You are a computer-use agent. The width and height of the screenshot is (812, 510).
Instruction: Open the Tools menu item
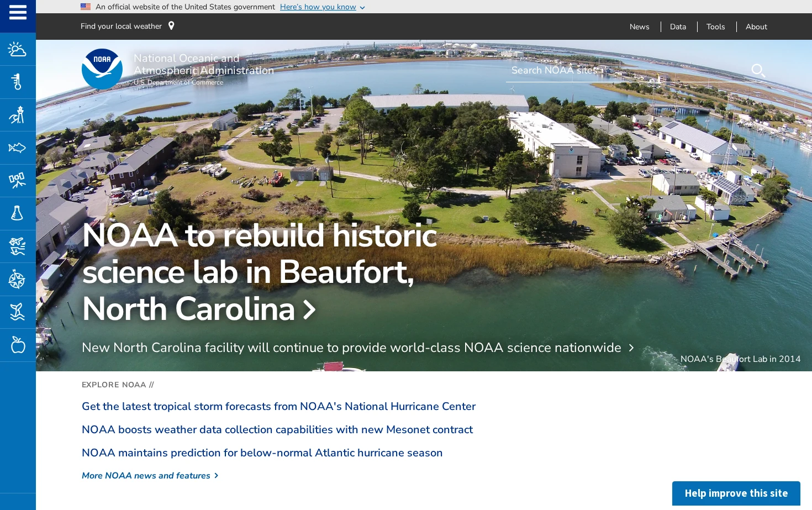tap(715, 27)
